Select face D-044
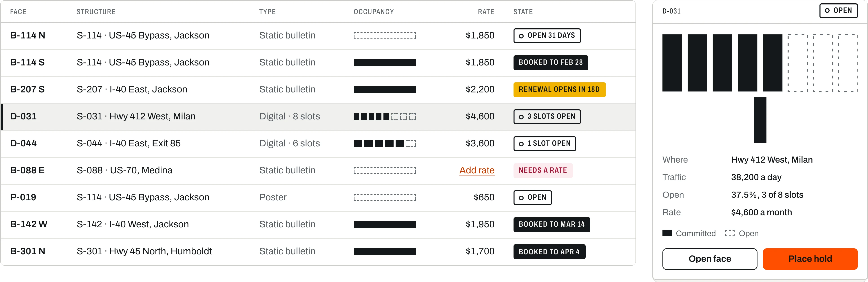The image size is (868, 282). (318, 144)
